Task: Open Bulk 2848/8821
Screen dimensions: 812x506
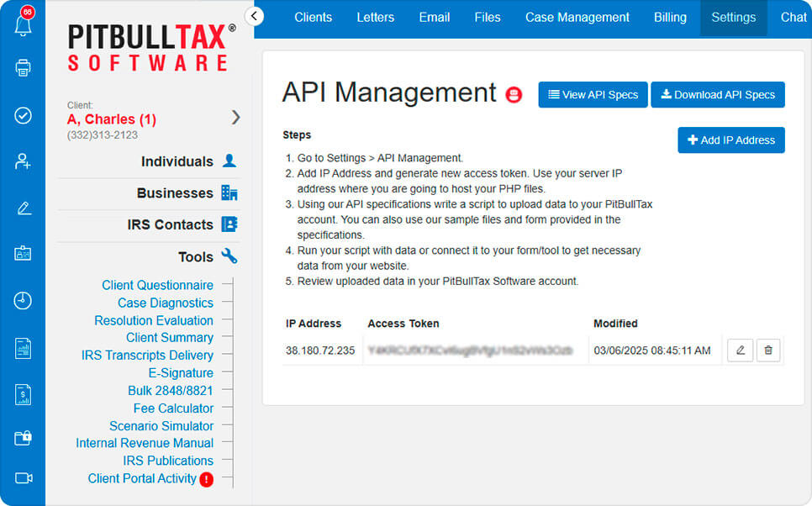Action: point(171,390)
